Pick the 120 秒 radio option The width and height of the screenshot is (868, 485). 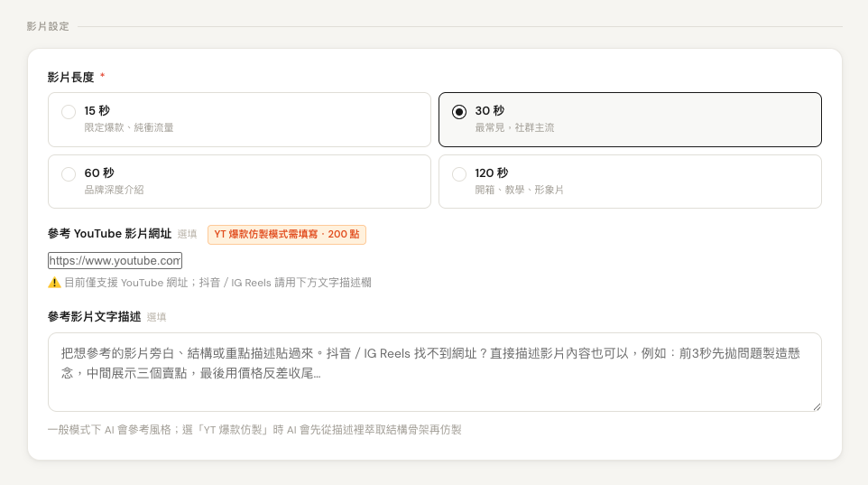pyautogui.click(x=459, y=174)
